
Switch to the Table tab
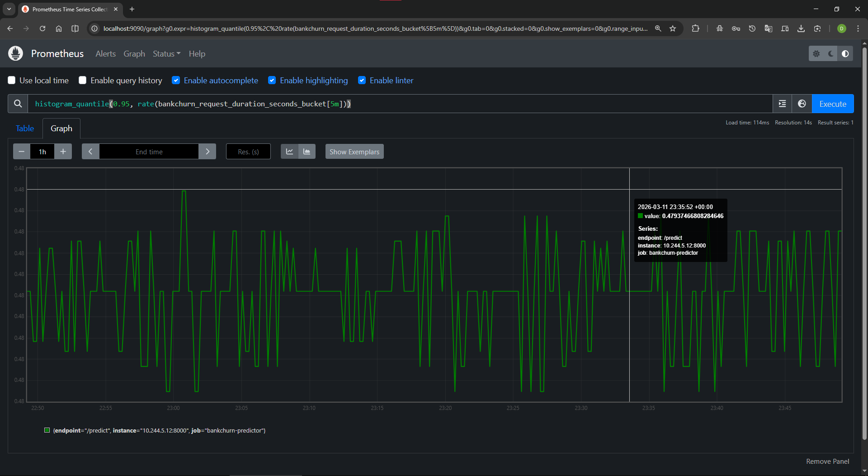pyautogui.click(x=25, y=129)
